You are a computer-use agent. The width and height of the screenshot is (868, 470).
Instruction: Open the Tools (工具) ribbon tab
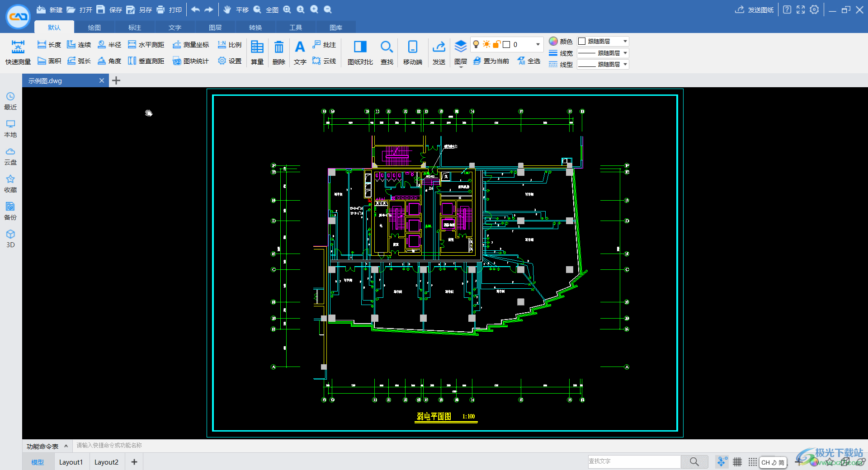pyautogui.click(x=296, y=27)
